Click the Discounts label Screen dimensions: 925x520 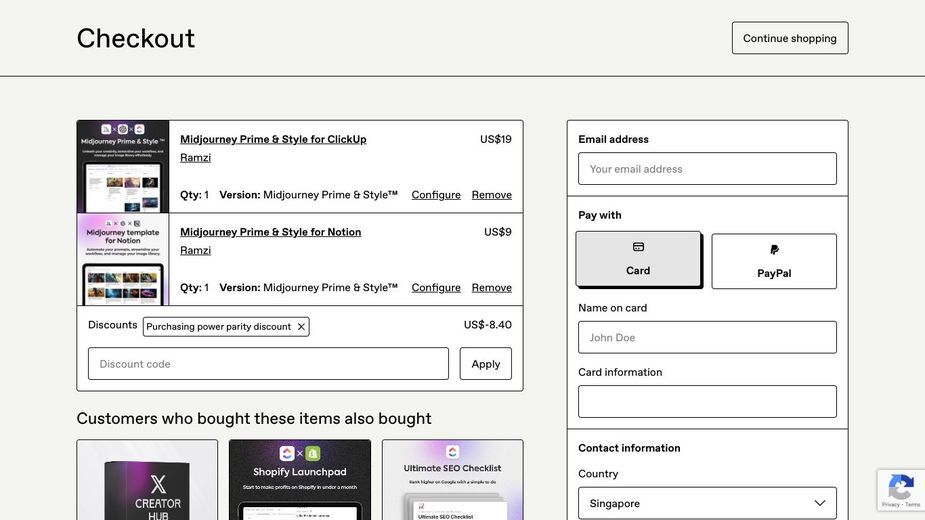tap(112, 325)
